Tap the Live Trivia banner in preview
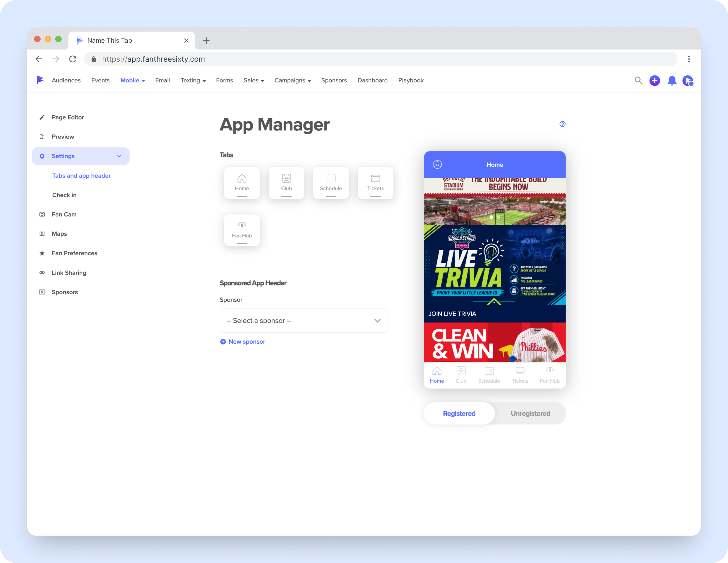The height and width of the screenshot is (563, 728). [x=495, y=265]
